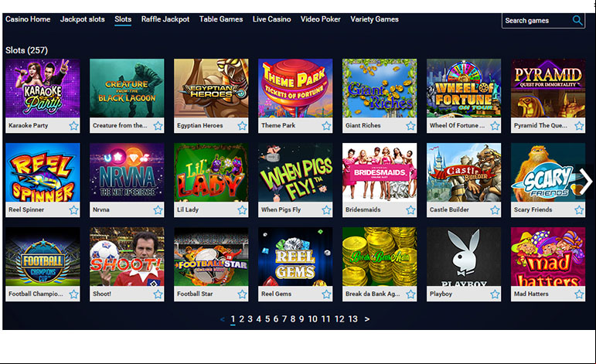Launch Theme Park Tickets of Fortune thumbnail
596x364 pixels.
(x=295, y=88)
